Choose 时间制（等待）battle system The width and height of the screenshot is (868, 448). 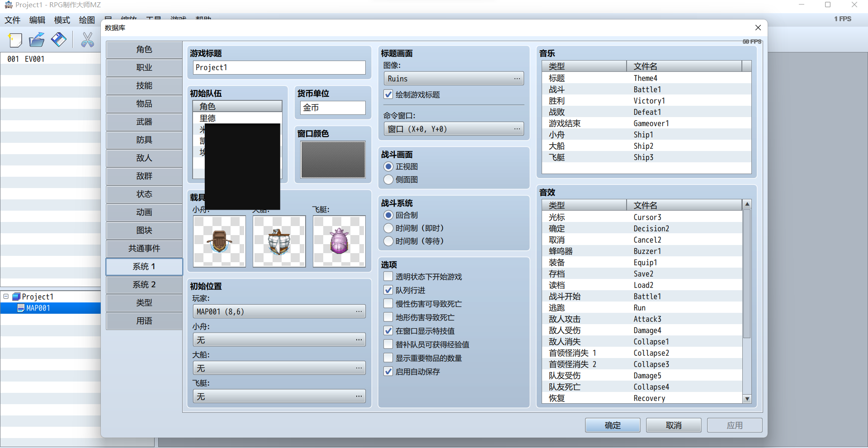(388, 241)
